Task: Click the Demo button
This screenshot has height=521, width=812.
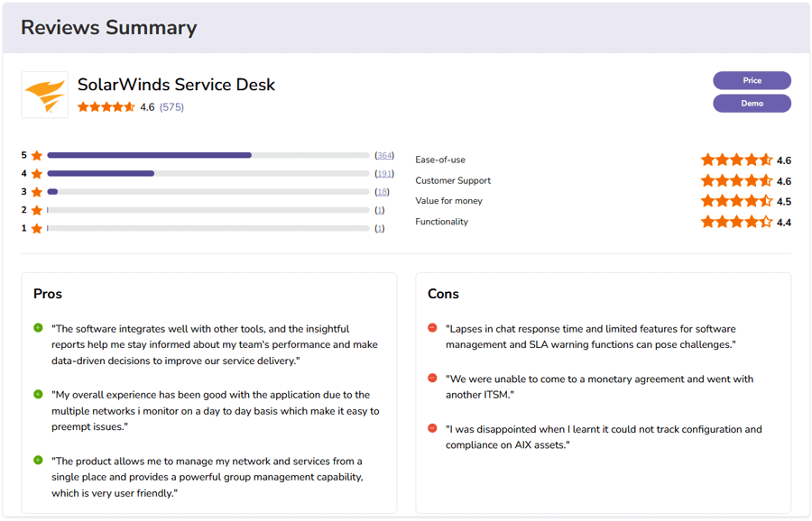Action: pyautogui.click(x=752, y=103)
